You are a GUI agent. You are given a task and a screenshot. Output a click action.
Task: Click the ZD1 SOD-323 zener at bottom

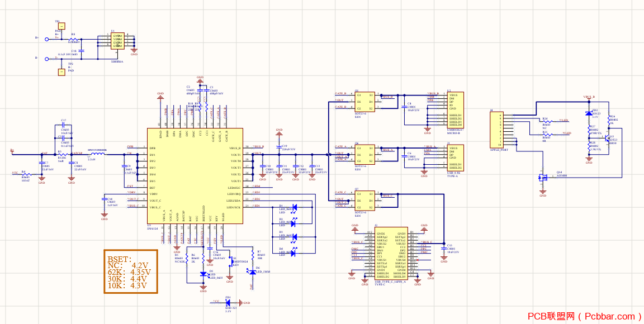(x=228, y=303)
